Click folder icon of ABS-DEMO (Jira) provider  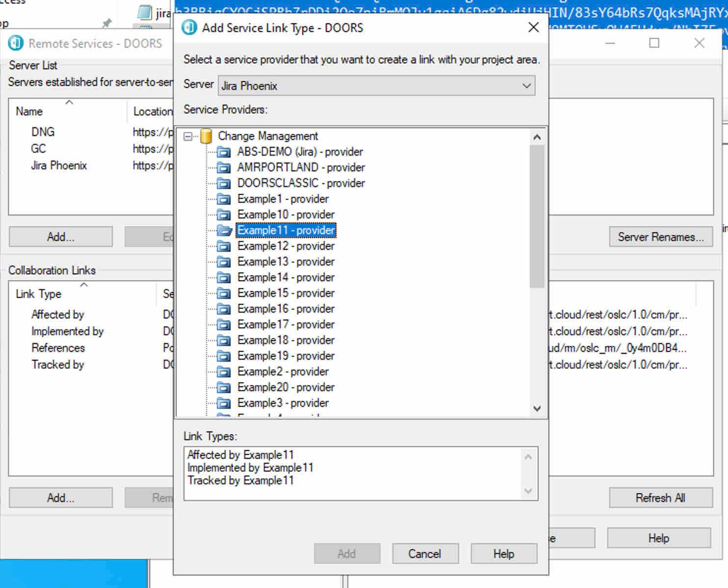(224, 152)
